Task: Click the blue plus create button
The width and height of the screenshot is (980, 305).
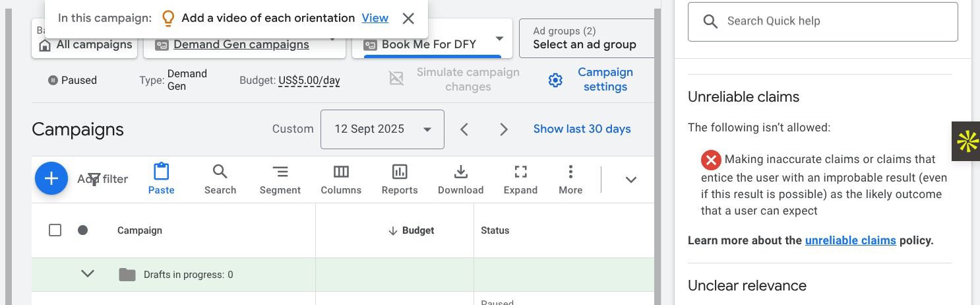Action: click(x=51, y=178)
